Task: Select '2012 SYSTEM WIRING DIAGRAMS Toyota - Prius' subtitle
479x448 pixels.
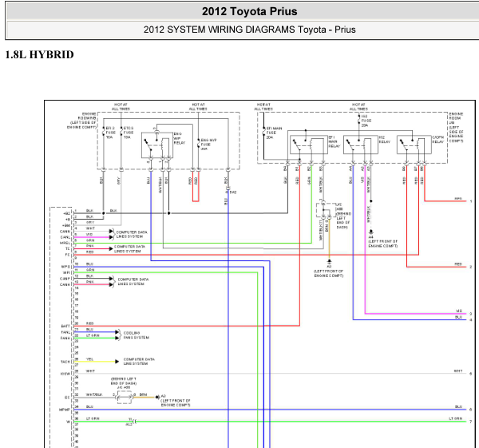Action: coord(249,30)
